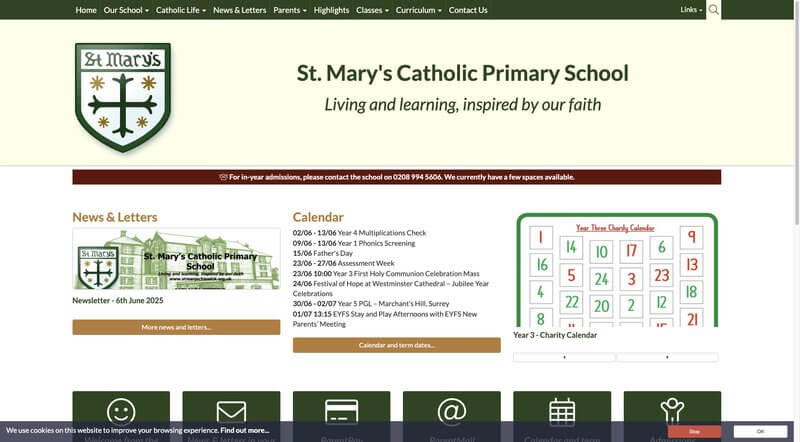Click the smiley face Welcome tile icon
The height and width of the screenshot is (442, 800).
(x=121, y=411)
